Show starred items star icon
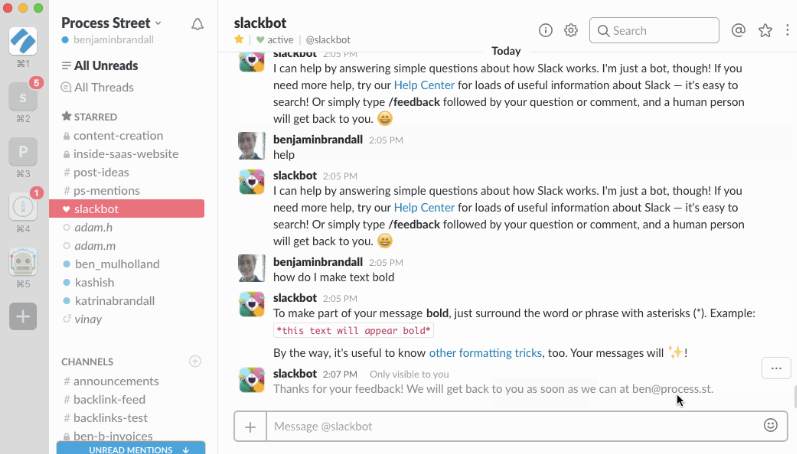 (x=765, y=31)
